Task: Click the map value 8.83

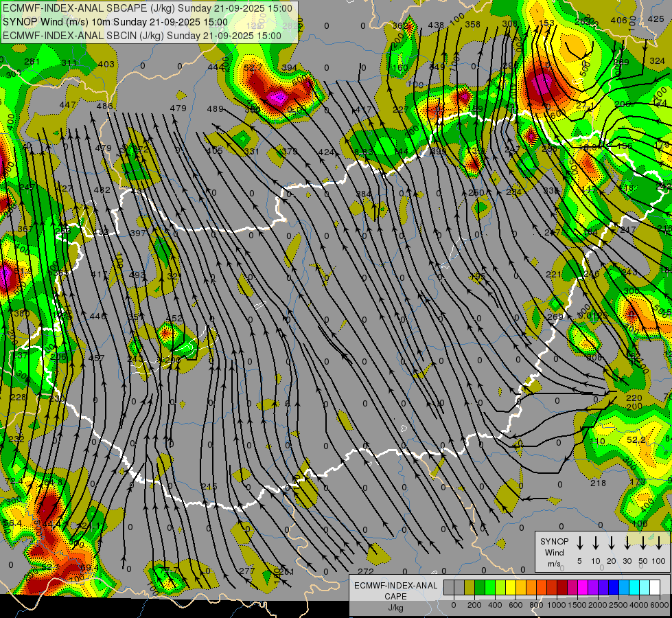Action: (364, 152)
